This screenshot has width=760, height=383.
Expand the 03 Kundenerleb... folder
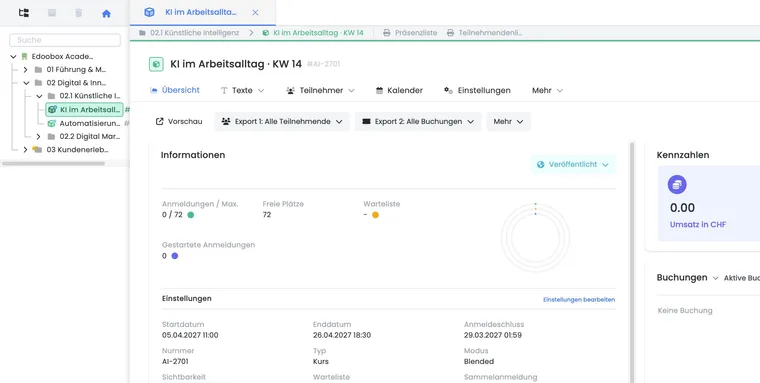[x=25, y=150]
